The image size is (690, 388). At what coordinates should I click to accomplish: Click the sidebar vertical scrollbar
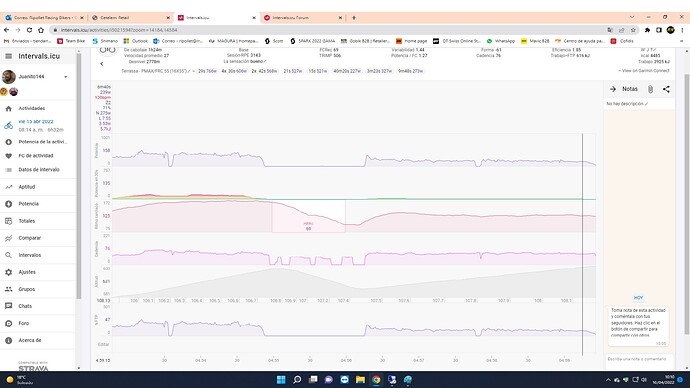click(79, 176)
